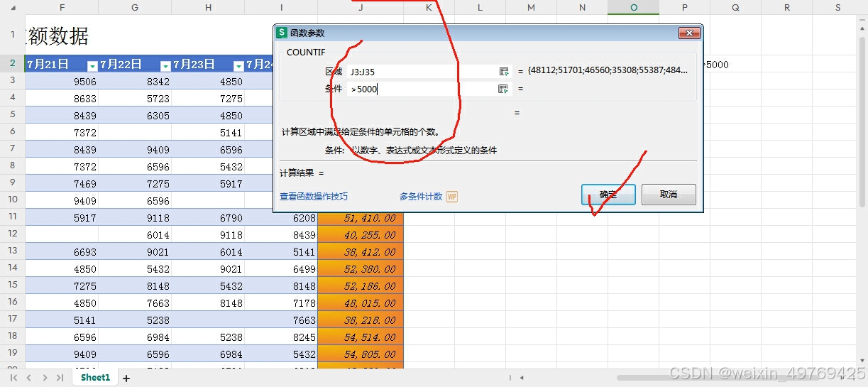868x387 pixels.
Task: Select column L header
Action: click(x=480, y=7)
